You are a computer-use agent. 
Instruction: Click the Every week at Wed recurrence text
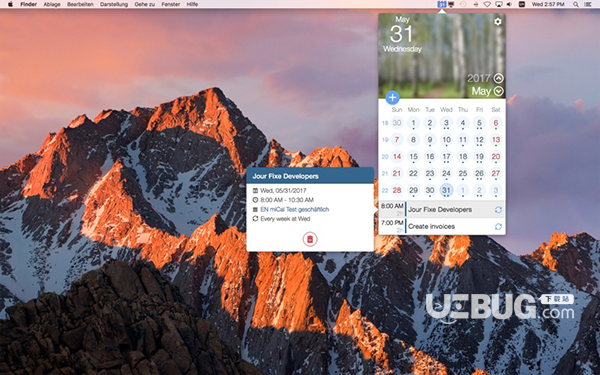click(x=285, y=219)
